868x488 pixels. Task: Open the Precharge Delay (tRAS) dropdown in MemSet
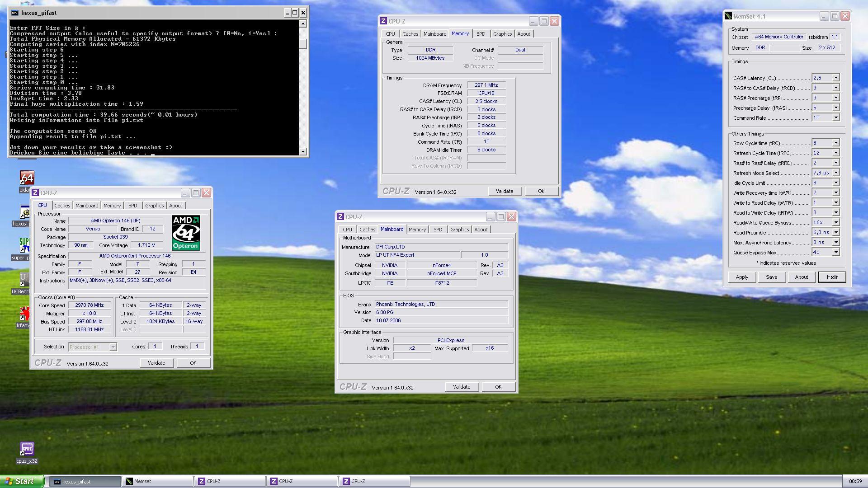click(x=836, y=108)
